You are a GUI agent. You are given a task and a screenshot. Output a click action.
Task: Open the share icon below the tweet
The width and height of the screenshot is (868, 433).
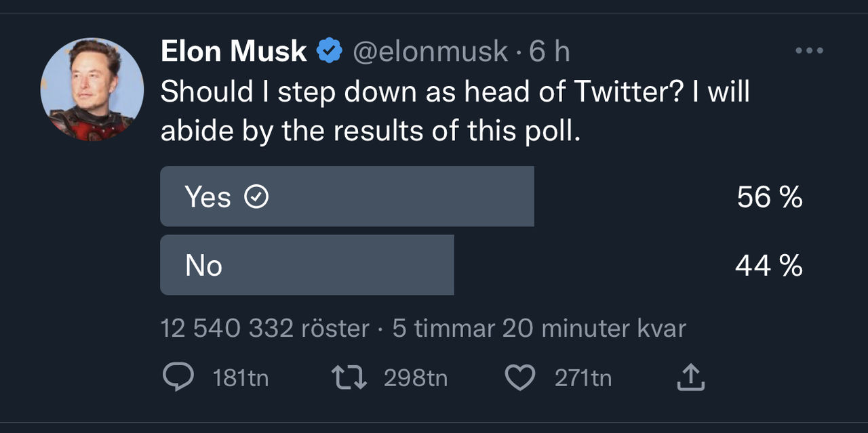[690, 377]
